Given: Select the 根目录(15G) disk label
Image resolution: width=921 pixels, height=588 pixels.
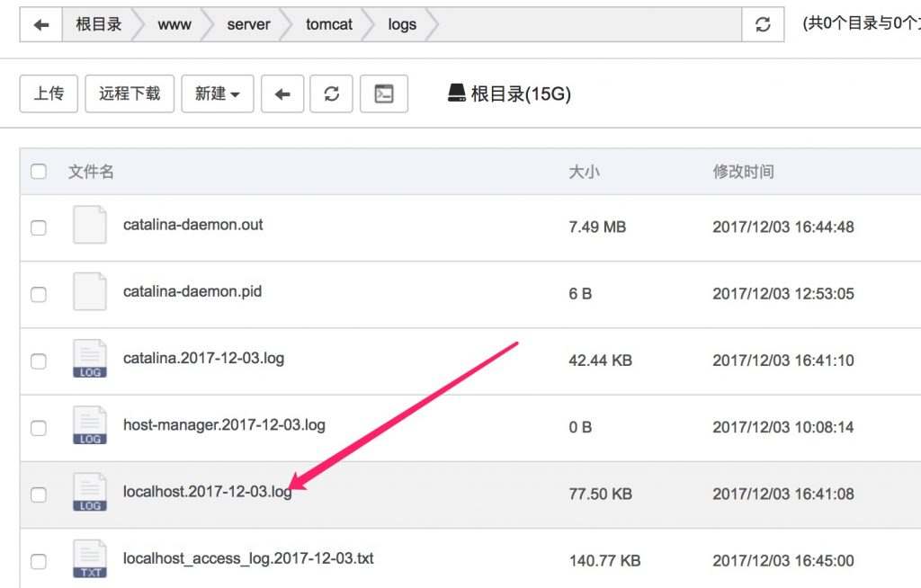Looking at the screenshot, I should [x=510, y=94].
